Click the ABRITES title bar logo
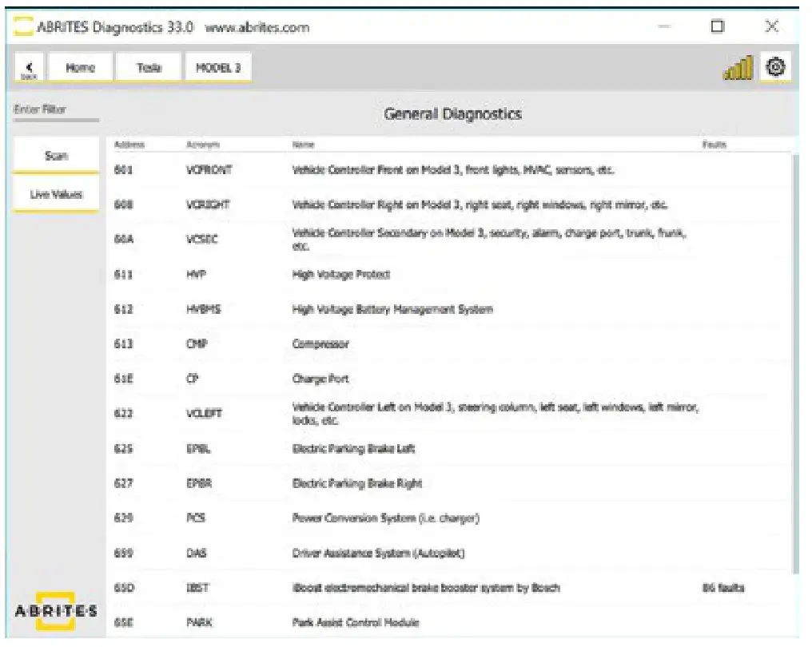This screenshot has width=812, height=647. (23, 26)
